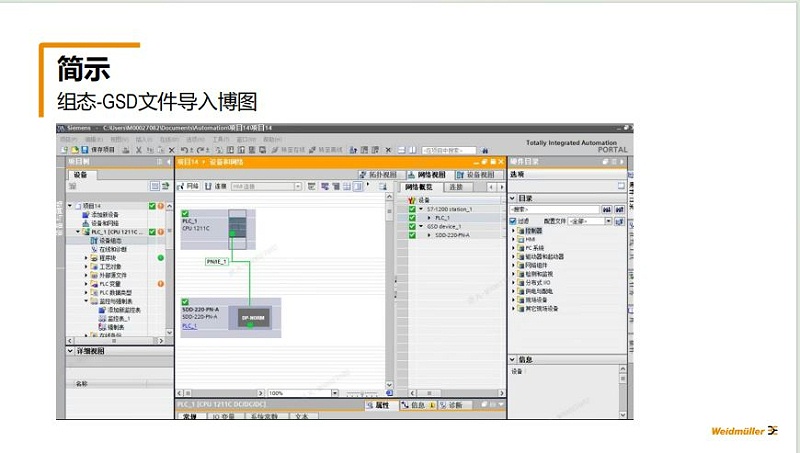
Task: Click the Undo arrow toolbar icon
Action: coord(184,150)
